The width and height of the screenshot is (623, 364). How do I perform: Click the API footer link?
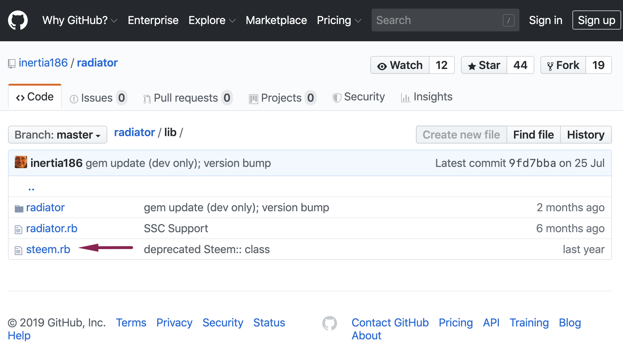pos(491,323)
